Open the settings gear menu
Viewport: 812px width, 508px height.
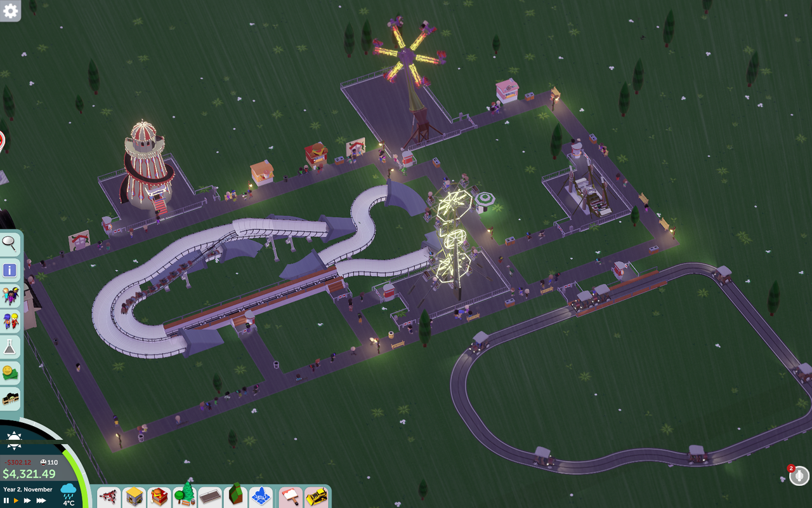pyautogui.click(x=10, y=10)
